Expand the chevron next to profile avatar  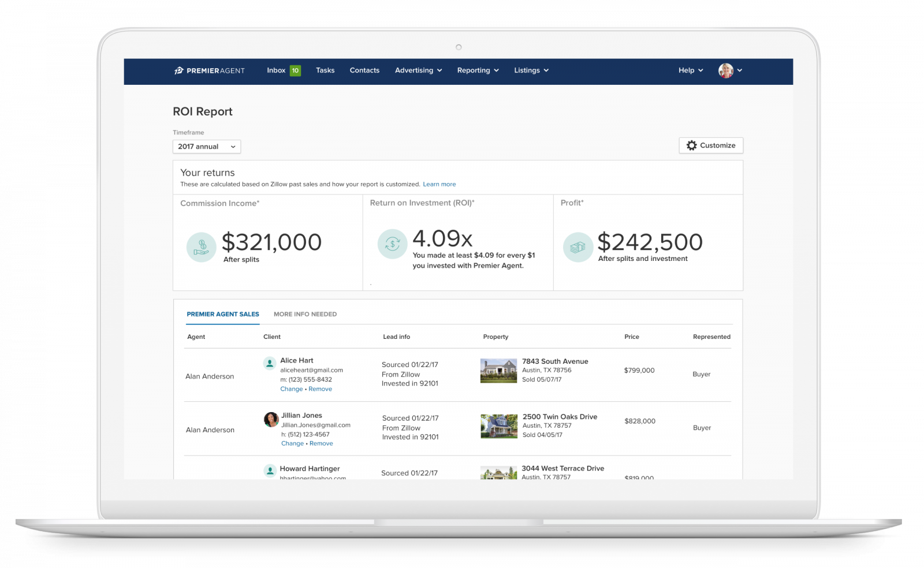click(740, 70)
